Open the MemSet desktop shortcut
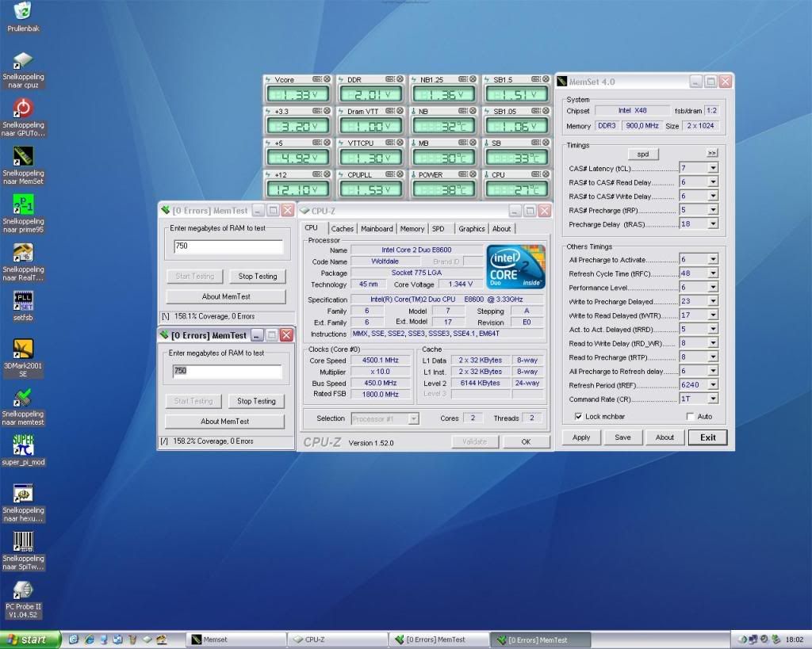This screenshot has width=812, height=649. (x=23, y=156)
